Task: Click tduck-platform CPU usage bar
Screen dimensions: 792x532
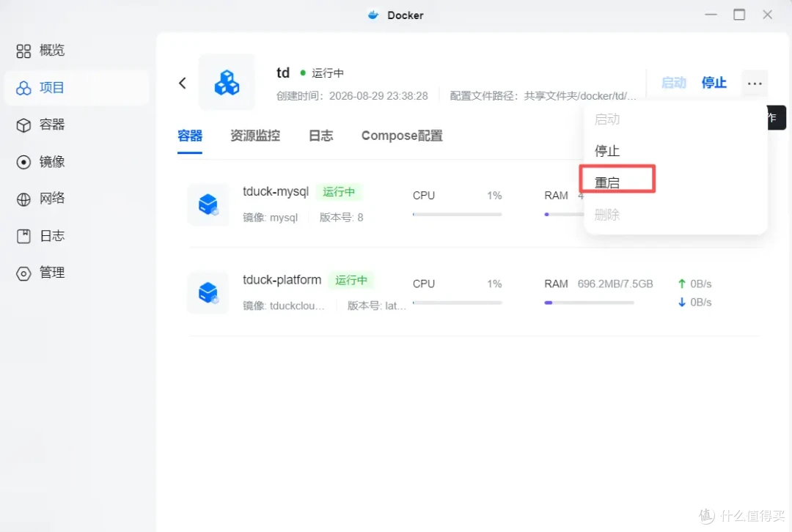Action: point(457,303)
